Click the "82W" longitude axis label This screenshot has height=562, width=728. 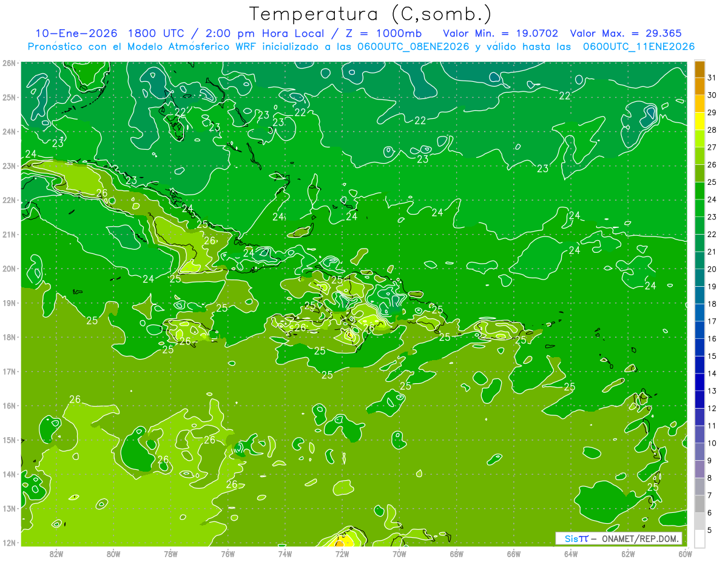point(56,553)
